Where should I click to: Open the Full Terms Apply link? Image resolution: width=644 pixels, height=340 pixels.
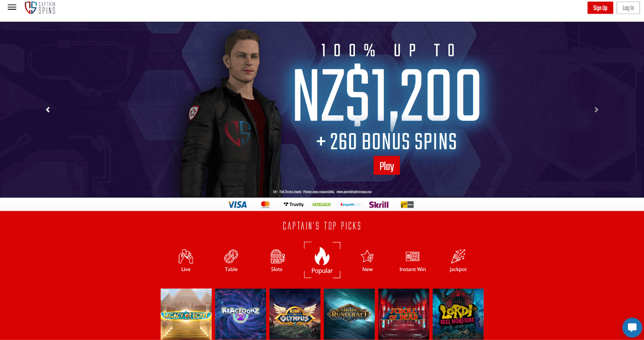click(290, 192)
